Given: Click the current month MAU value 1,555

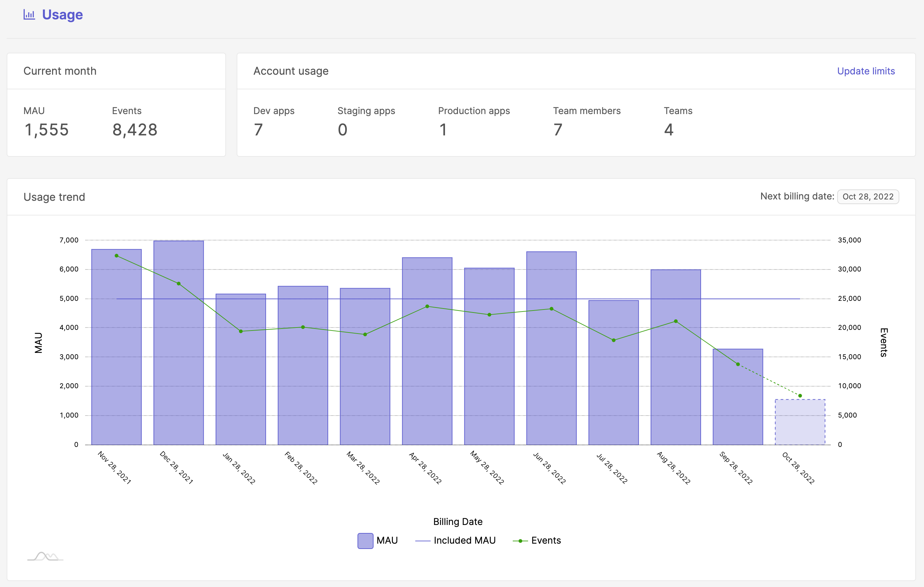Looking at the screenshot, I should pos(46,130).
